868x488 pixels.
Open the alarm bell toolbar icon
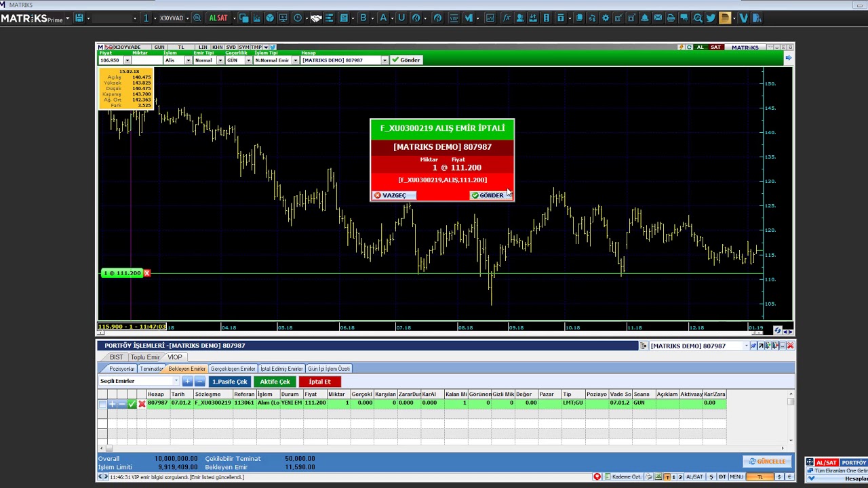tap(645, 18)
